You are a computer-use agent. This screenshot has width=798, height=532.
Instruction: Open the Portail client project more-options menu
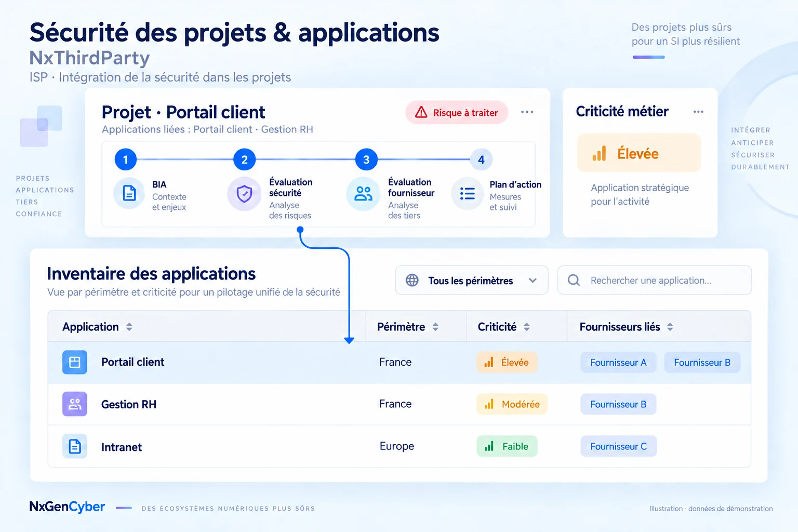tap(527, 112)
